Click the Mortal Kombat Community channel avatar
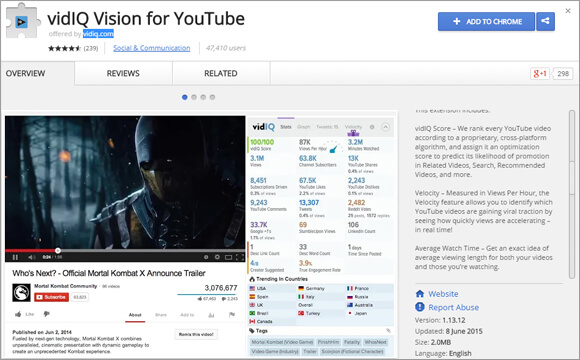The height and width of the screenshot is (360, 580). point(21,292)
